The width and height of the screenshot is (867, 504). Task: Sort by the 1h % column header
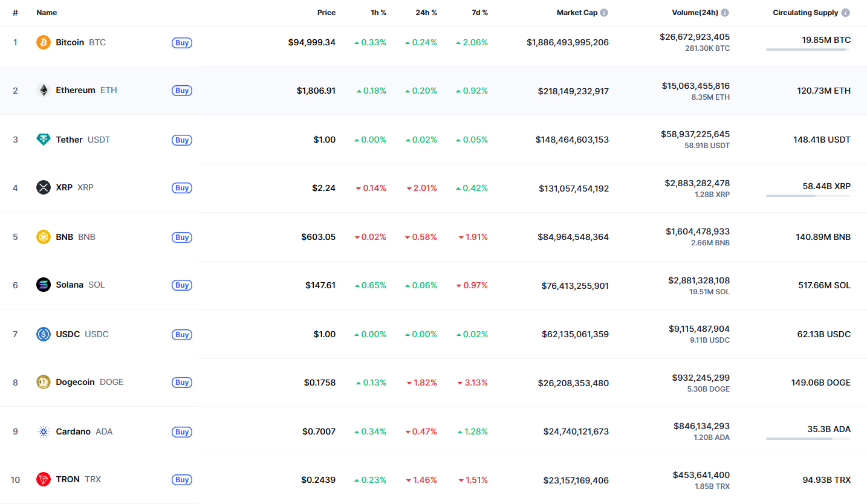tap(378, 13)
